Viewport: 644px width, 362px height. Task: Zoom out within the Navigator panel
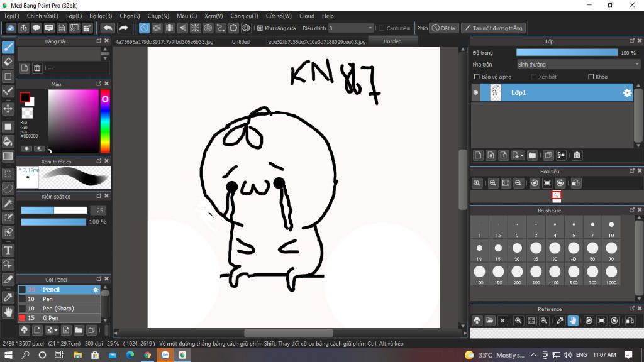[x=518, y=183]
